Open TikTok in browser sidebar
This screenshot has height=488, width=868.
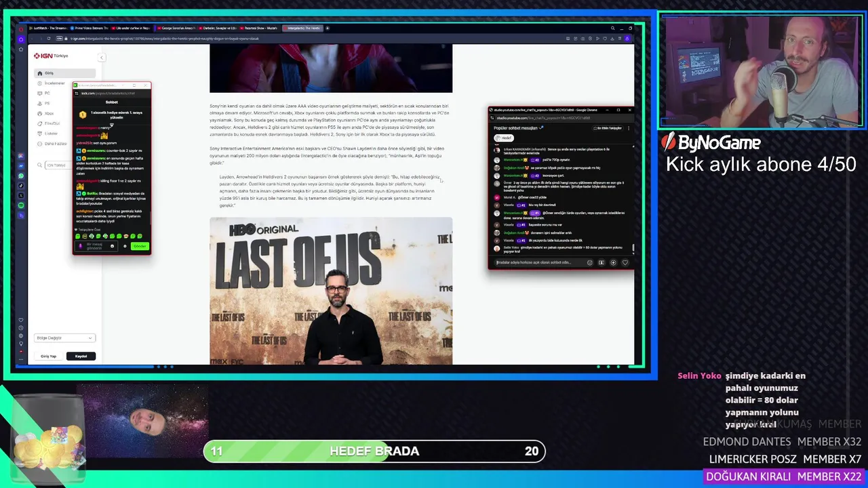tap(21, 186)
